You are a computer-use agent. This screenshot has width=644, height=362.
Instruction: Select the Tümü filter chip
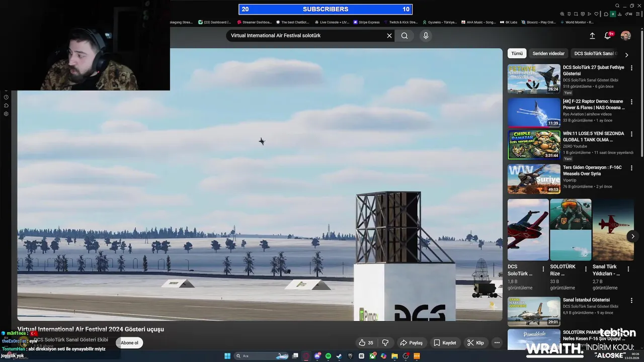tap(517, 53)
